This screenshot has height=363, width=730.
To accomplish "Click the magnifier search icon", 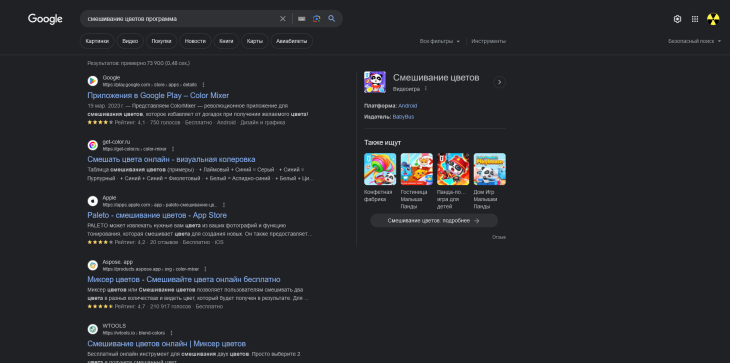I will (x=331, y=19).
